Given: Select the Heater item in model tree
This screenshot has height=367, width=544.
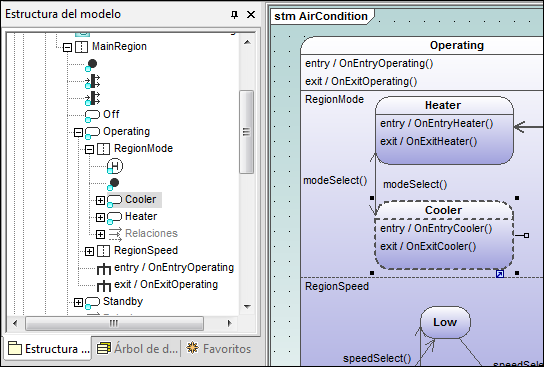Looking at the screenshot, I should pyautogui.click(x=141, y=216).
